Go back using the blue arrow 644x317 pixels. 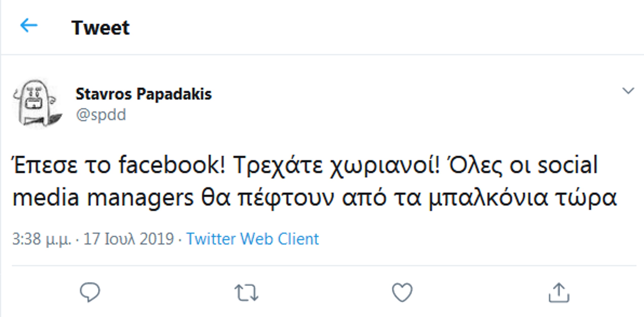click(x=29, y=26)
